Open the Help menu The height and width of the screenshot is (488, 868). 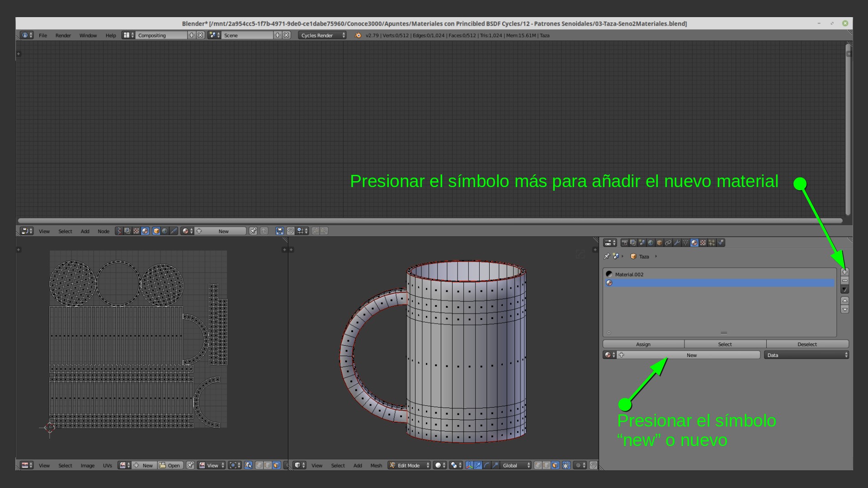[111, 35]
